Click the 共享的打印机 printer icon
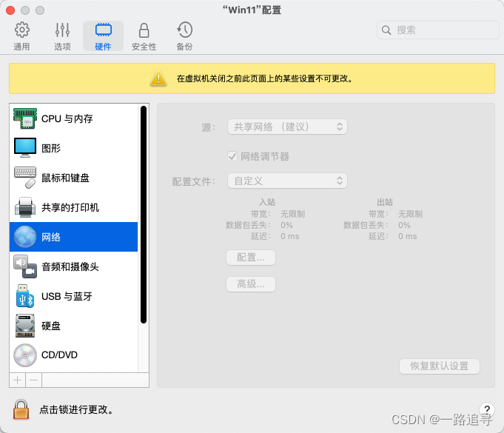 25,207
